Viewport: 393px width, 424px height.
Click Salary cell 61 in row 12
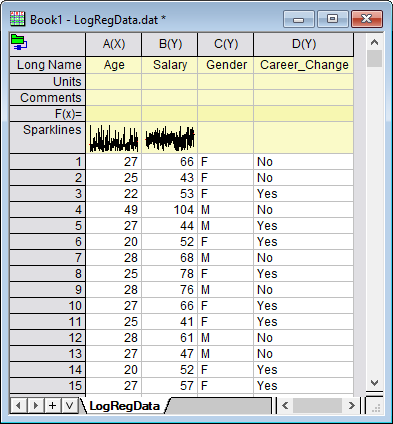click(x=170, y=338)
